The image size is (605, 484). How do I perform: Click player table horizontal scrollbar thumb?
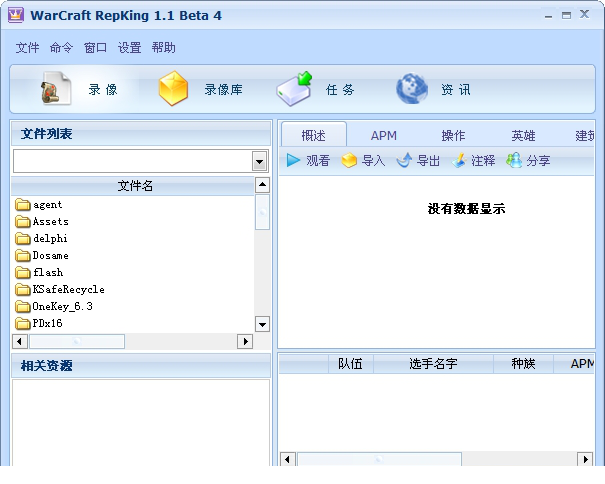tap(379, 459)
